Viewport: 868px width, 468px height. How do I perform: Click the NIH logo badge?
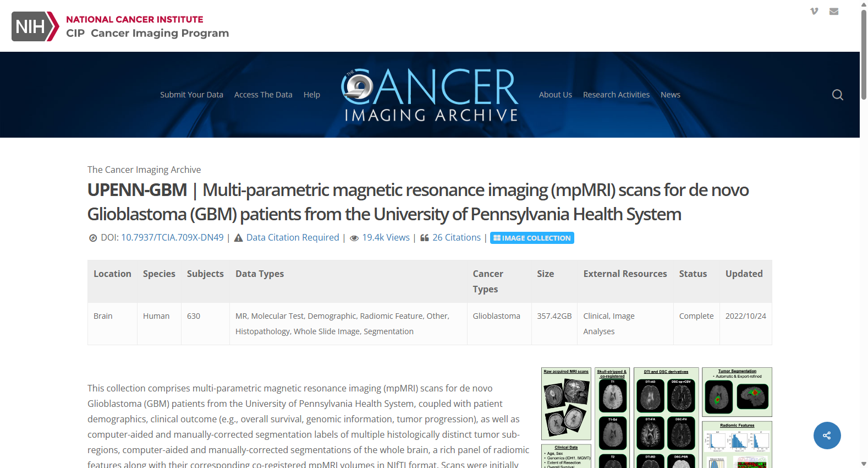35,26
